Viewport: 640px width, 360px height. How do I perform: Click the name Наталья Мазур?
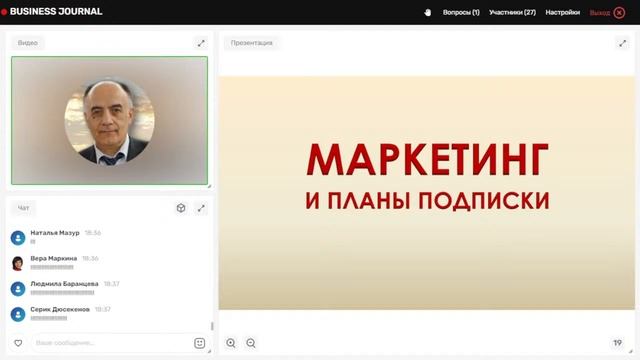point(55,233)
